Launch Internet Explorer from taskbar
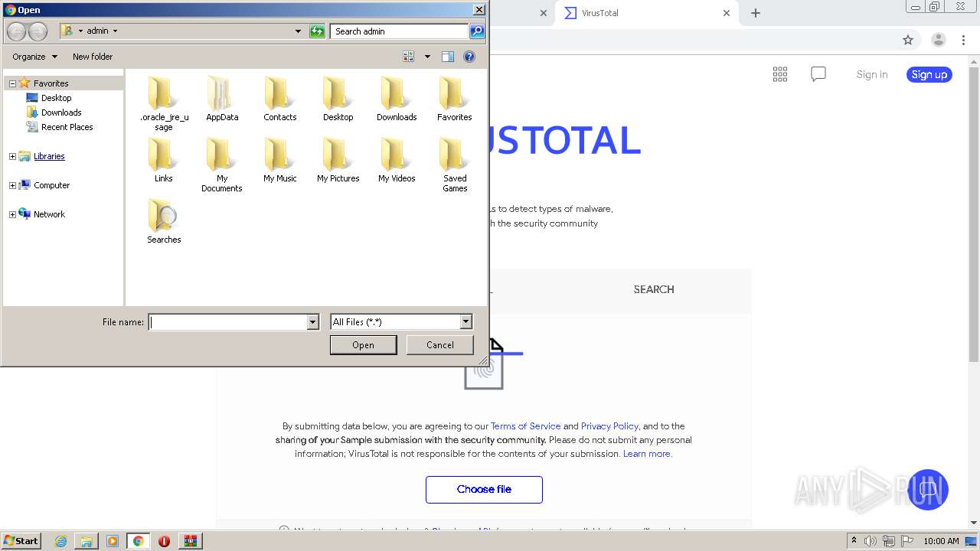980x551 pixels. pyautogui.click(x=60, y=541)
